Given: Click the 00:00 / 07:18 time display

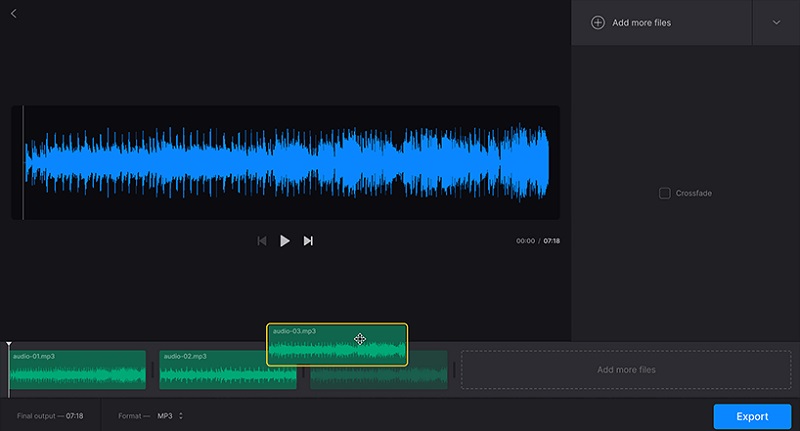Looking at the screenshot, I should [x=537, y=241].
